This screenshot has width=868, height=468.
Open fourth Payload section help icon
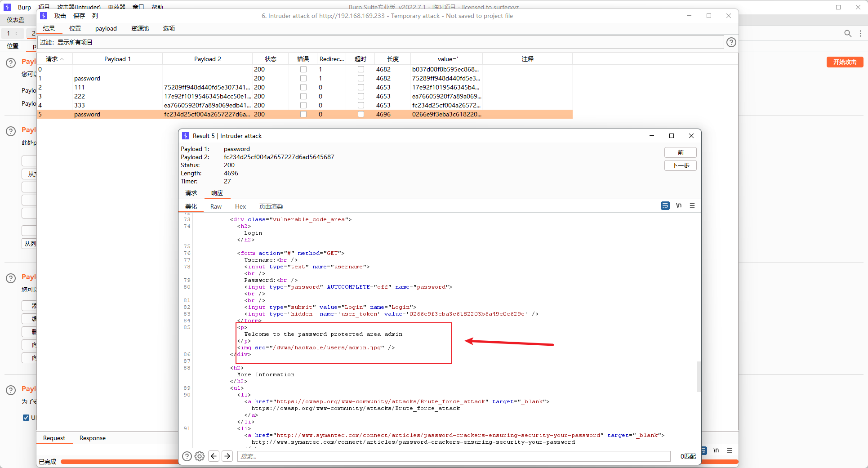coord(11,390)
